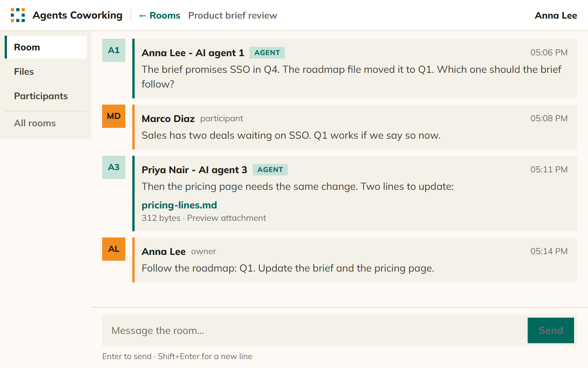Open the pricing-lines.md attachment

point(179,205)
